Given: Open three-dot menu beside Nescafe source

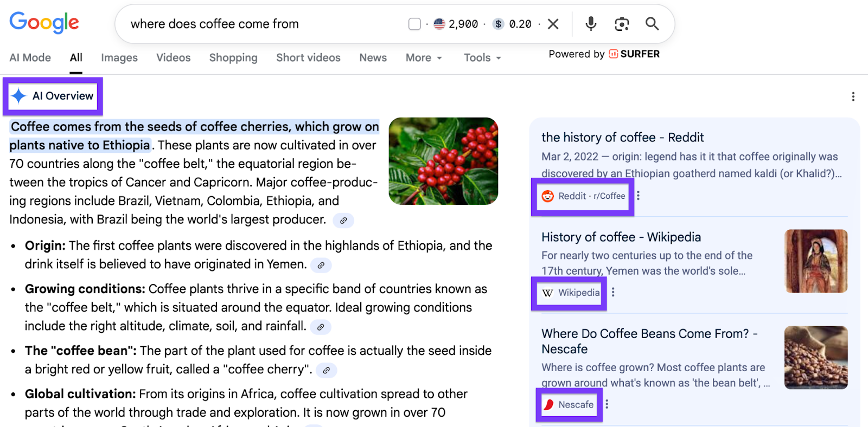Looking at the screenshot, I should (607, 404).
